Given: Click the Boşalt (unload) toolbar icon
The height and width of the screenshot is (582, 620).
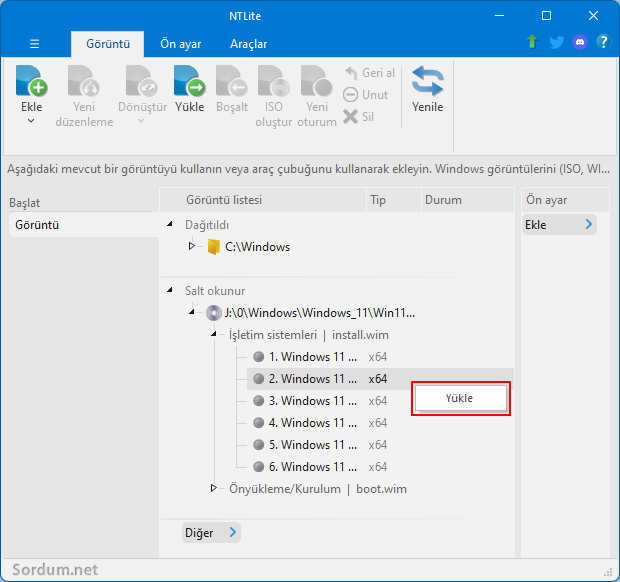Looking at the screenshot, I should (x=232, y=81).
